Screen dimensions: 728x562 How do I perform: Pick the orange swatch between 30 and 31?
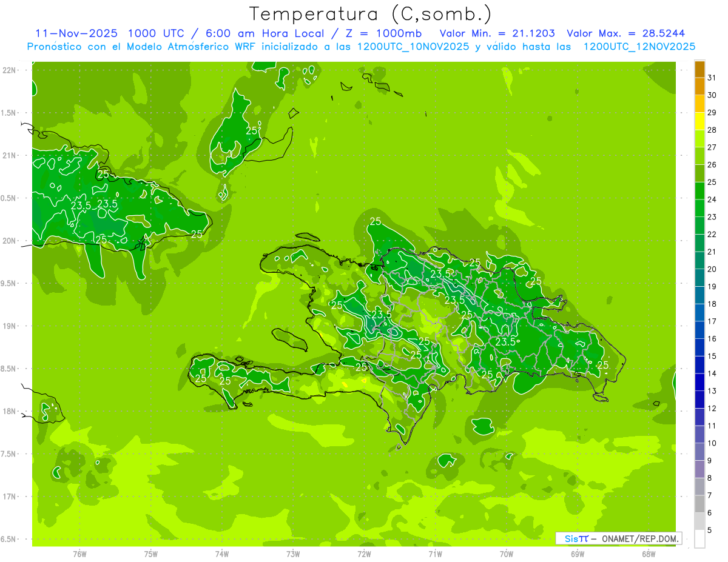[699, 87]
